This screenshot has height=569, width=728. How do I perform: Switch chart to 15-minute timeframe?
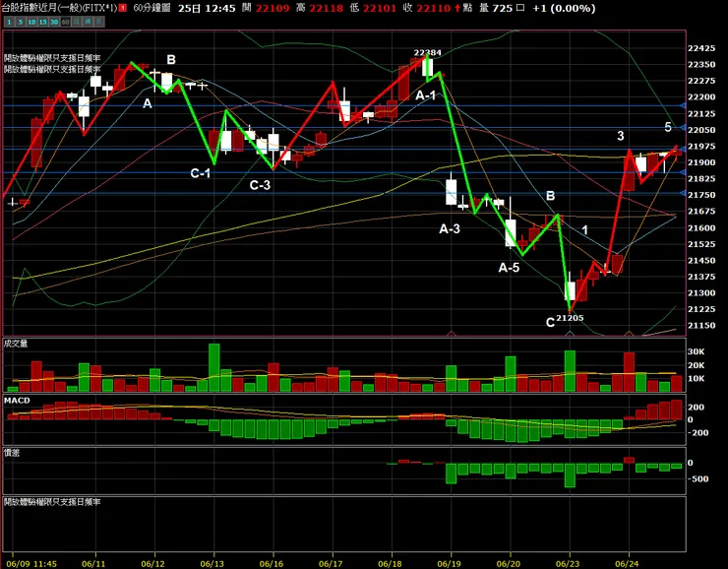point(42,22)
